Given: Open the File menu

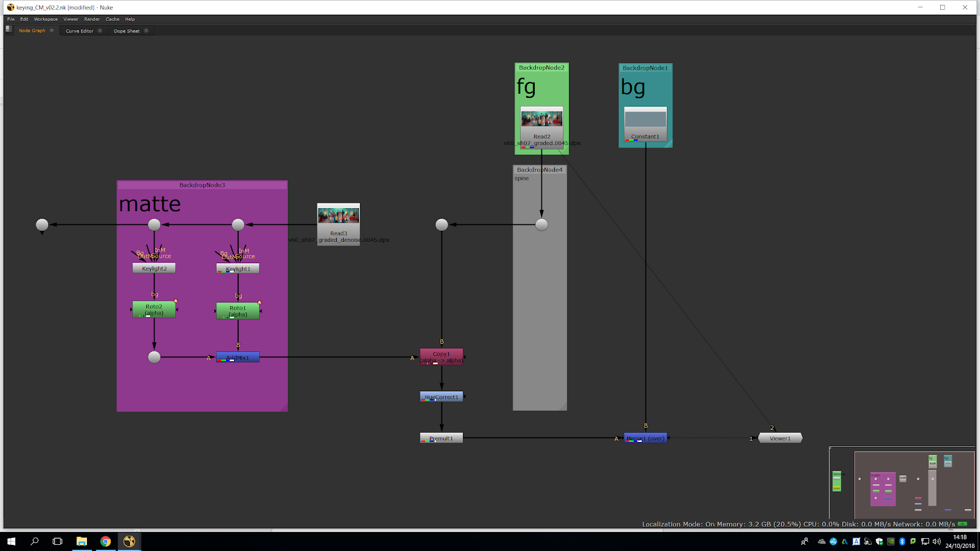Looking at the screenshot, I should coord(11,19).
